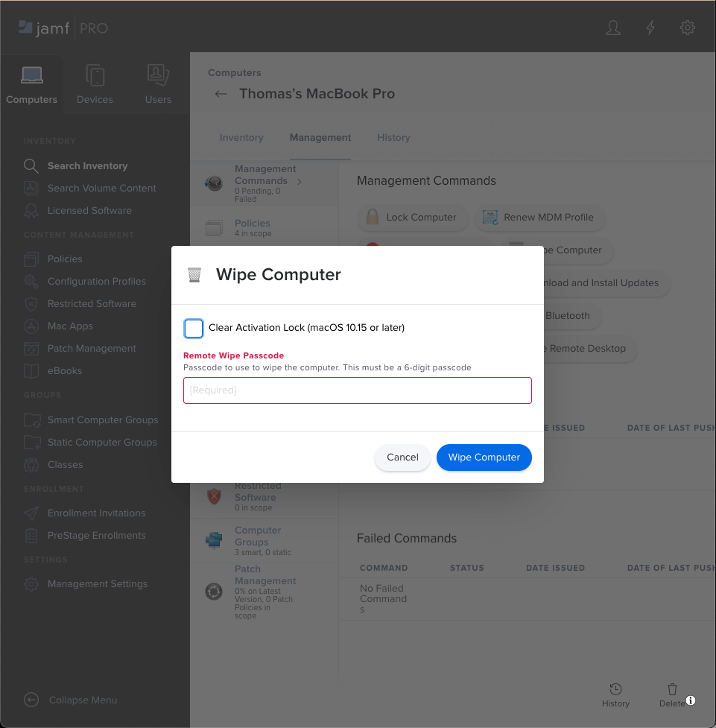The height and width of the screenshot is (728, 716).
Task: Switch to the Inventory tab
Action: coord(241,137)
